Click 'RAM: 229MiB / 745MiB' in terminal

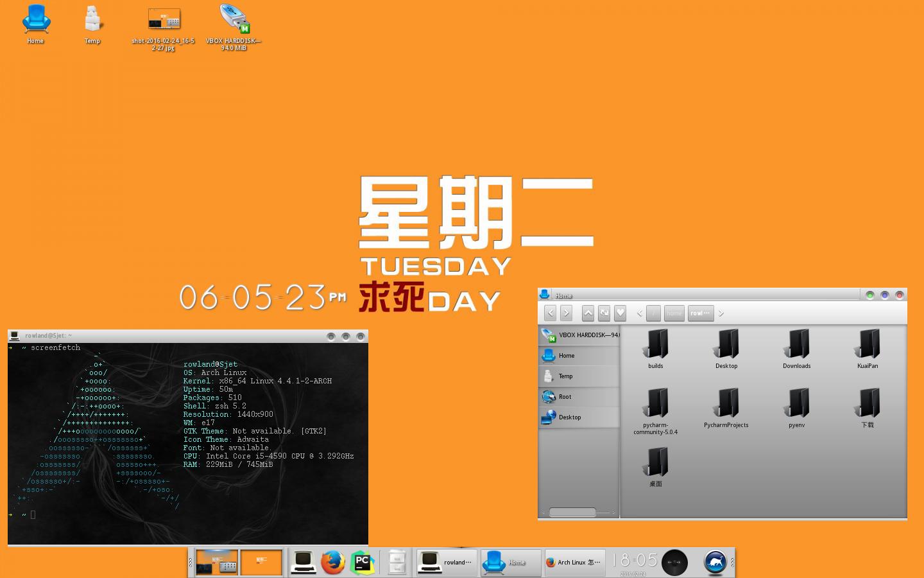coord(228,464)
